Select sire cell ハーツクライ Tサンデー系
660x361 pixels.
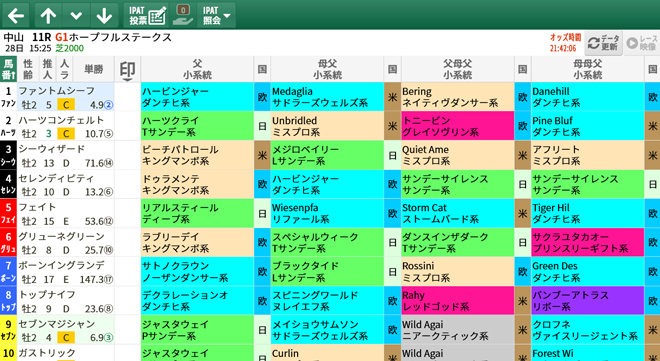197,126
